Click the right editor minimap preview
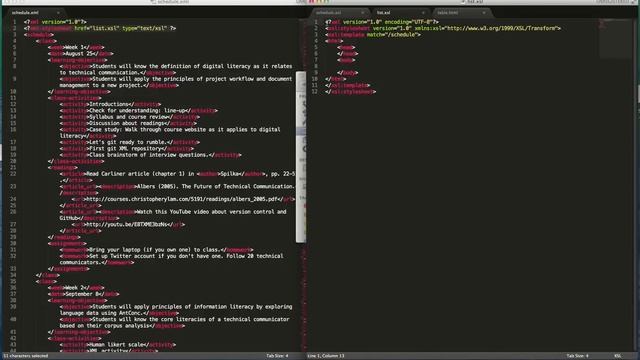Image resolution: width=640 pixels, height=360 pixels. 616,38
